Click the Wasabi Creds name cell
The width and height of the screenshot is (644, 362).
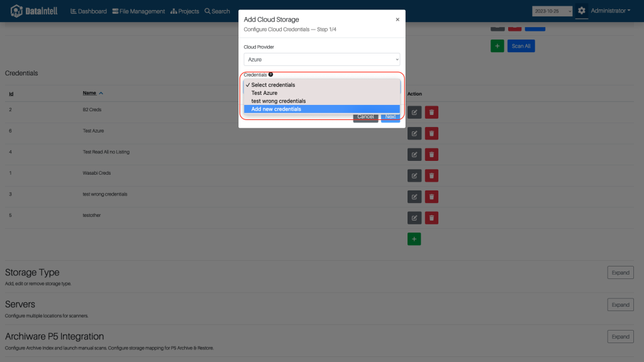pos(96,173)
